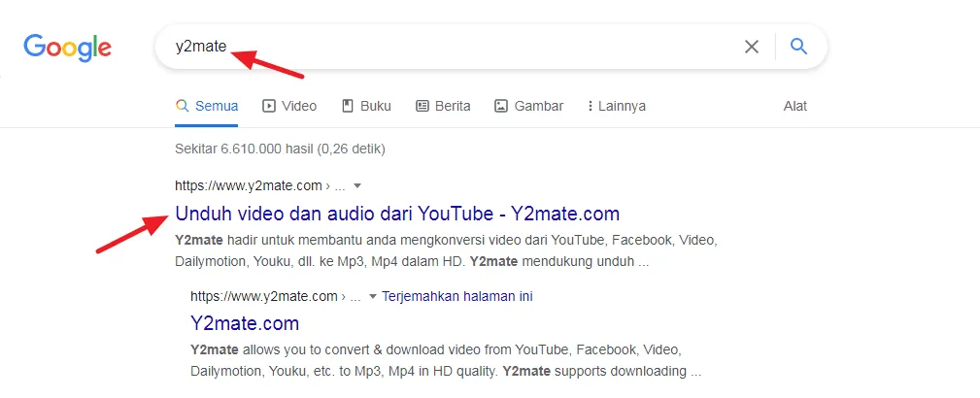Open the Buku tab
This screenshot has width=980, height=398.
[x=367, y=106]
